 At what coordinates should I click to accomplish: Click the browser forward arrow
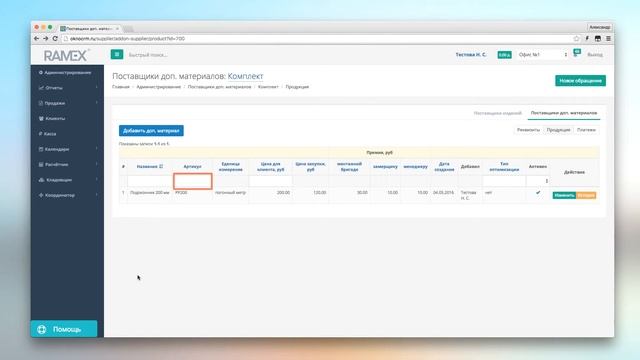tap(46, 38)
